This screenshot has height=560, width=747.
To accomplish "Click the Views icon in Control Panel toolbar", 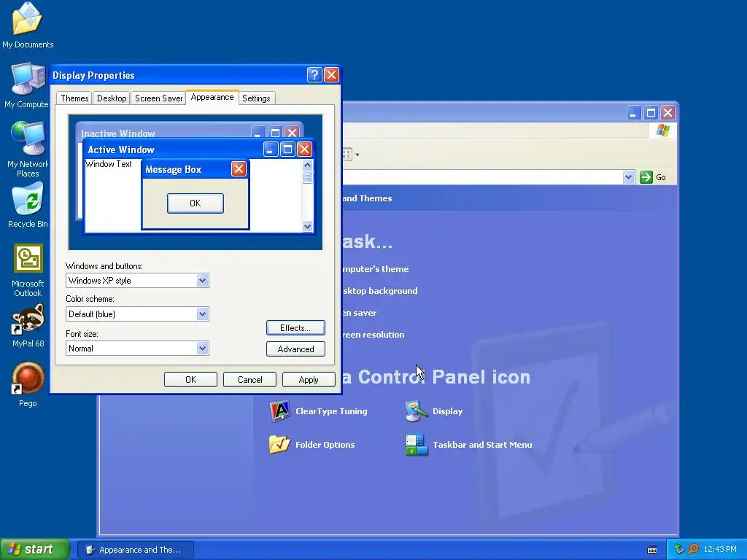I will pos(347,155).
